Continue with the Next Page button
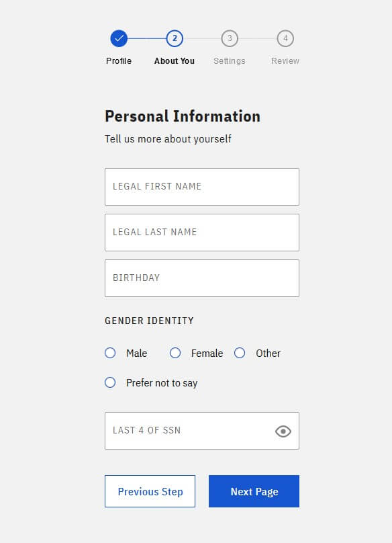Screen dimensions: 392x543 pyautogui.click(x=254, y=491)
